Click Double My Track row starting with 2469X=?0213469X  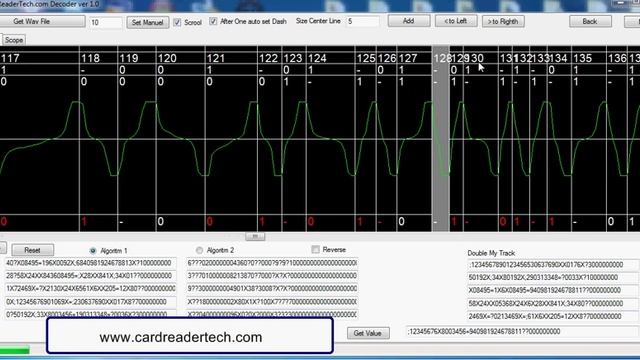(x=553, y=316)
